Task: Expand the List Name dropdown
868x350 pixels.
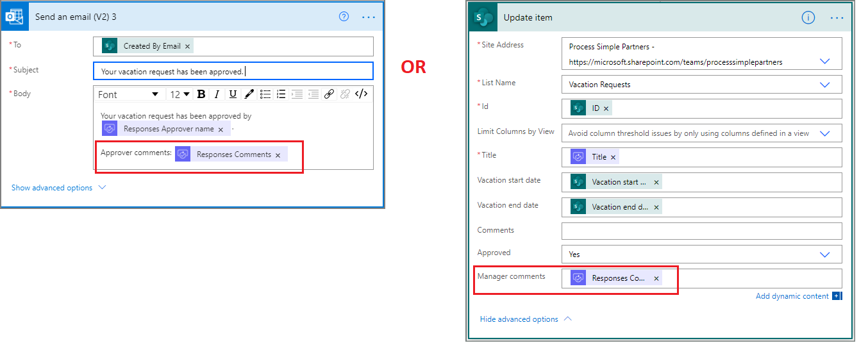Action: click(x=825, y=85)
